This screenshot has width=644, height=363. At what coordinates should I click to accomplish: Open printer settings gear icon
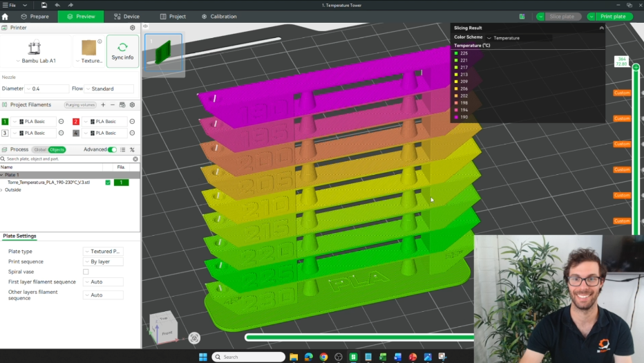coord(133,28)
